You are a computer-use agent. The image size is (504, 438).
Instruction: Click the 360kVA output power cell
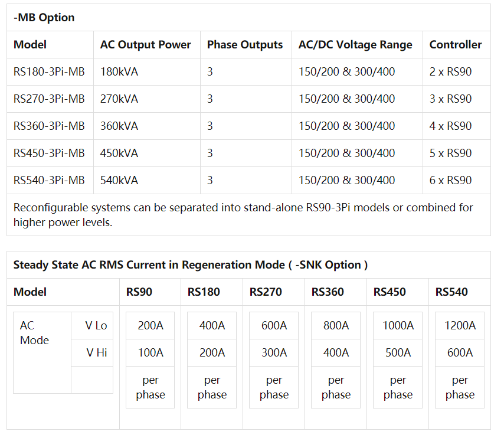coord(119,126)
